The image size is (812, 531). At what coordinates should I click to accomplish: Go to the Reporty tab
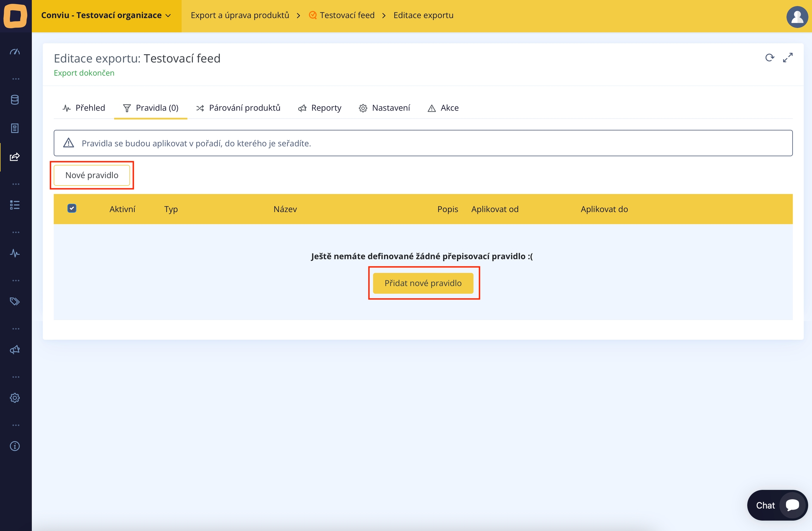click(x=320, y=108)
